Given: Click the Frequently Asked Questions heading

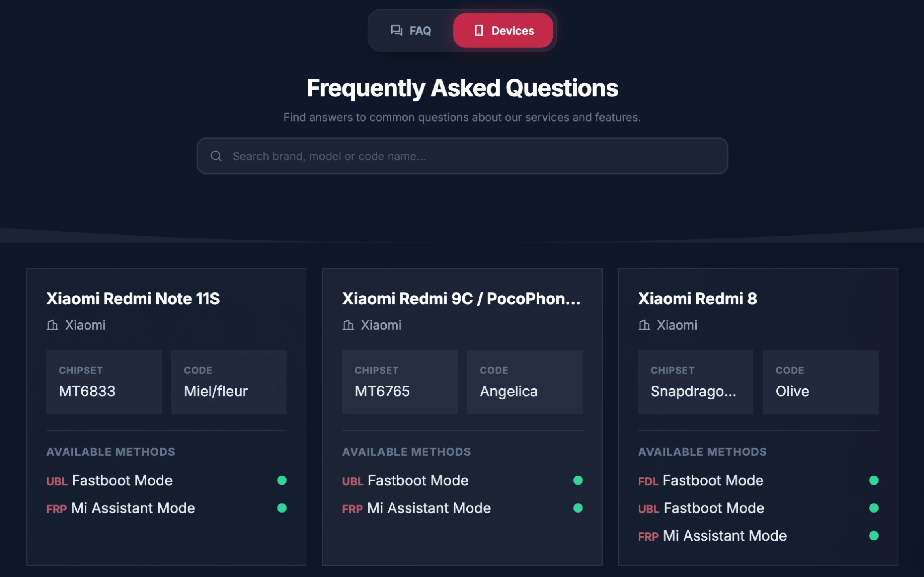Looking at the screenshot, I should (462, 88).
